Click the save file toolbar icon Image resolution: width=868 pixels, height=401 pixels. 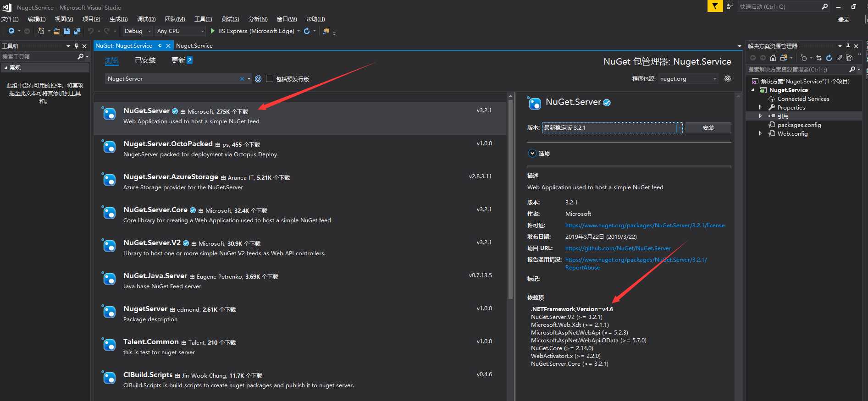click(x=67, y=31)
